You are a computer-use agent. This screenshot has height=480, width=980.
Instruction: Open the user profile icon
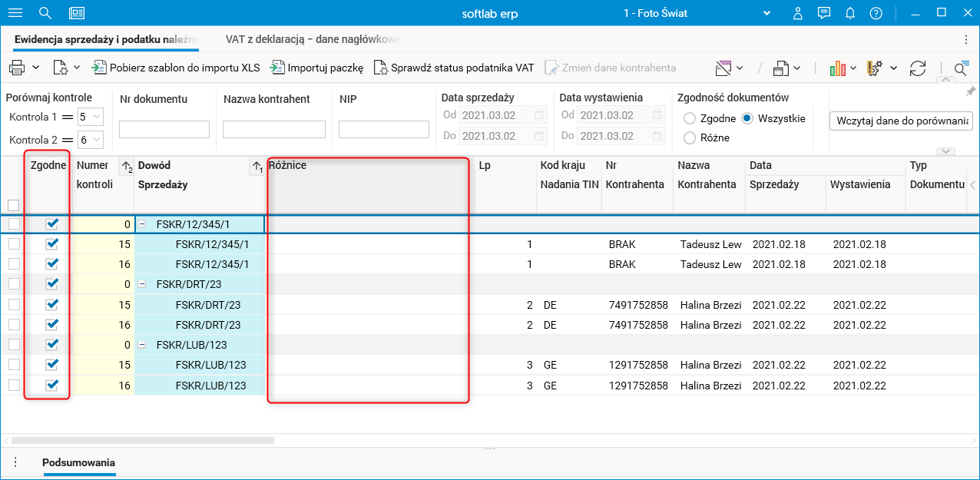[799, 13]
